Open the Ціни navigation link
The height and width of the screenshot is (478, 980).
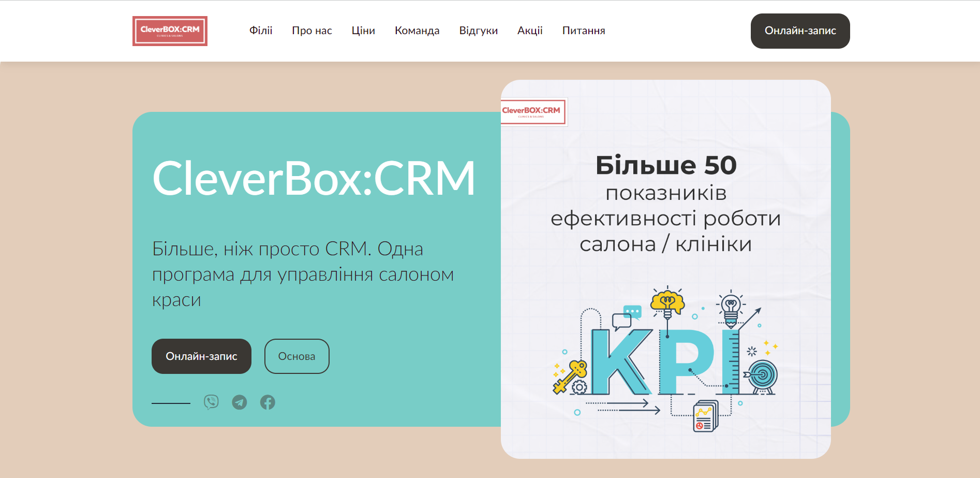[363, 31]
